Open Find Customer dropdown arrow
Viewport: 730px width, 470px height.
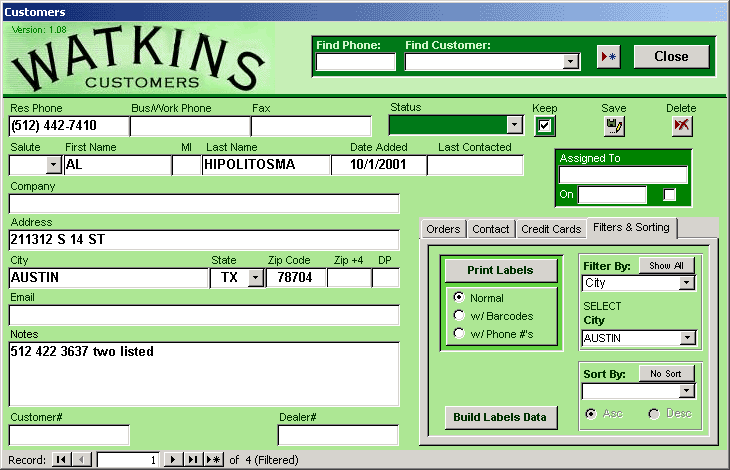[x=570, y=61]
